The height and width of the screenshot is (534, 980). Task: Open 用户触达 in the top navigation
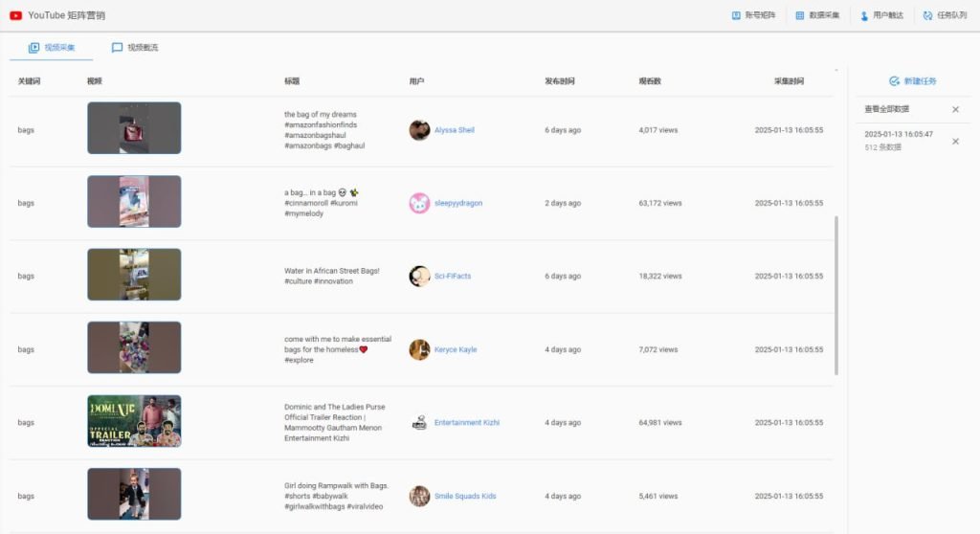tap(881, 15)
